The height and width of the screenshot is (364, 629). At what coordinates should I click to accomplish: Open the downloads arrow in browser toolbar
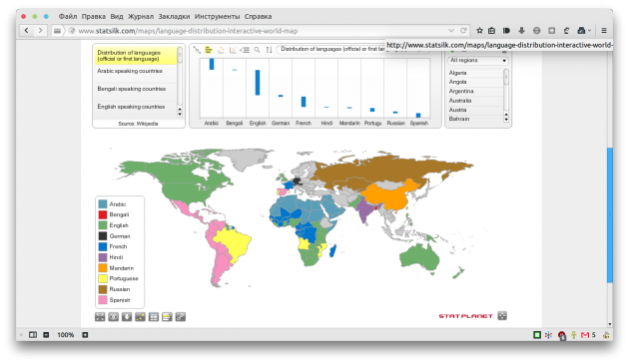tap(521, 31)
